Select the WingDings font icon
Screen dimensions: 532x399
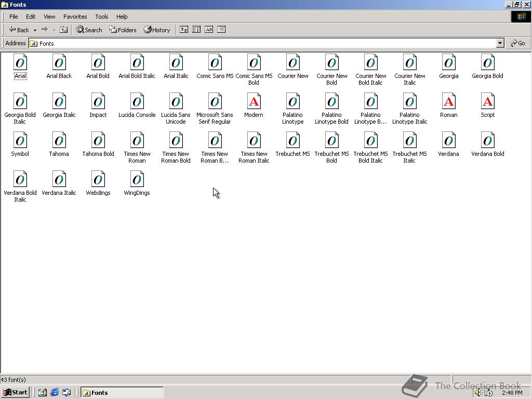pos(137,179)
